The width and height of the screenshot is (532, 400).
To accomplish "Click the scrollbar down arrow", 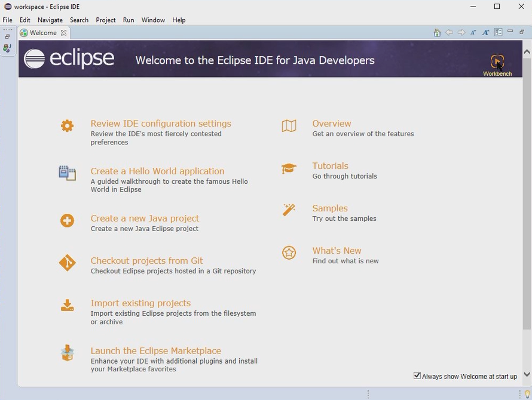I will coord(527,374).
